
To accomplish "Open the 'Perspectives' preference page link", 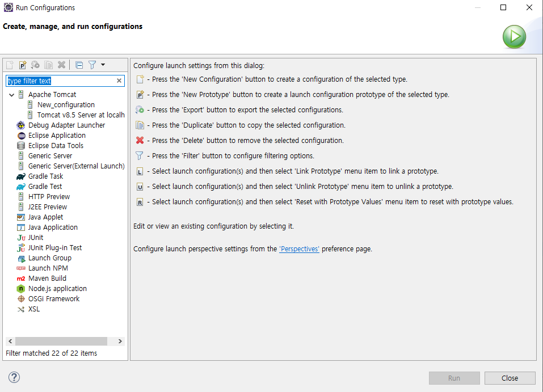I will click(299, 249).
